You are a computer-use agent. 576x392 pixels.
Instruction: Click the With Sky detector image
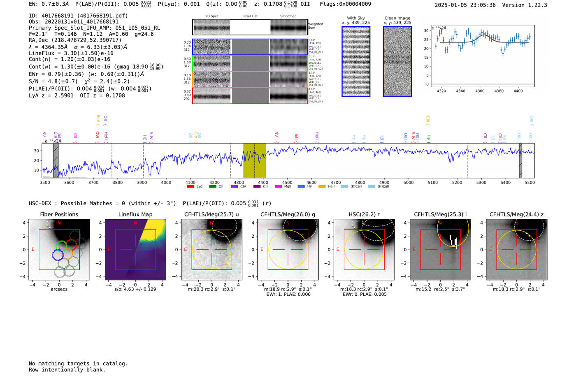pos(356,61)
